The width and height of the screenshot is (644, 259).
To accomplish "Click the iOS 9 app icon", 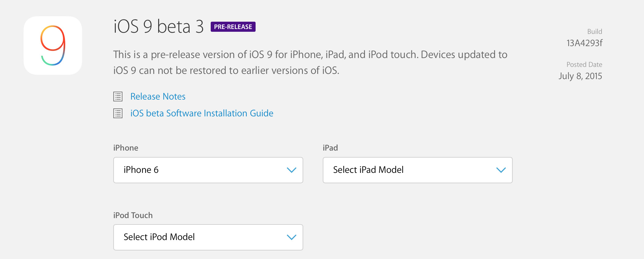I will click(x=53, y=46).
